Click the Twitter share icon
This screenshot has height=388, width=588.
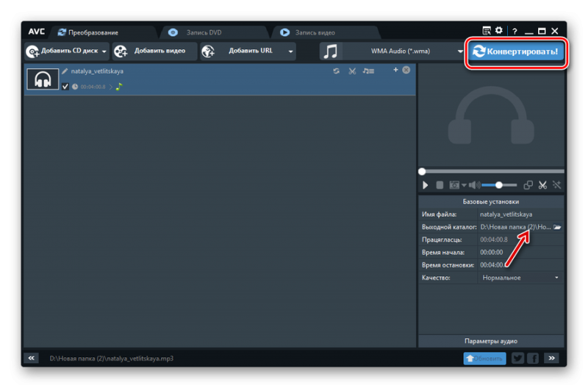[517, 358]
